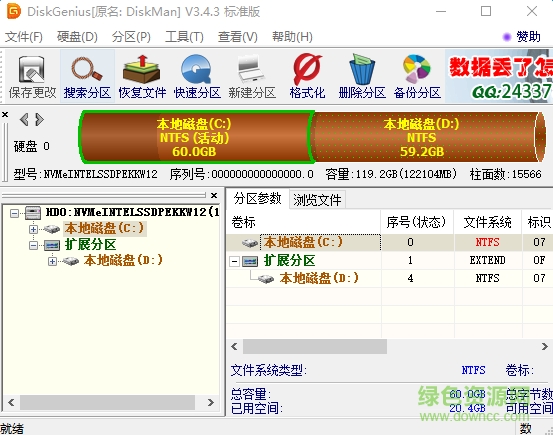Screen dimensions: 553x435
Task: Expand the 本地磁盘(C:) tree node
Action: click(33, 229)
